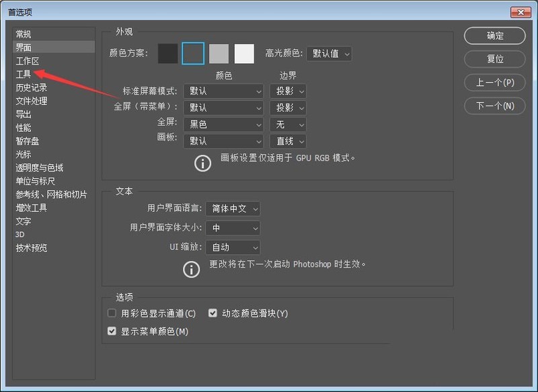This screenshot has width=538, height=392.
Task: Click the info icon below UI scaling option
Action: click(x=192, y=269)
